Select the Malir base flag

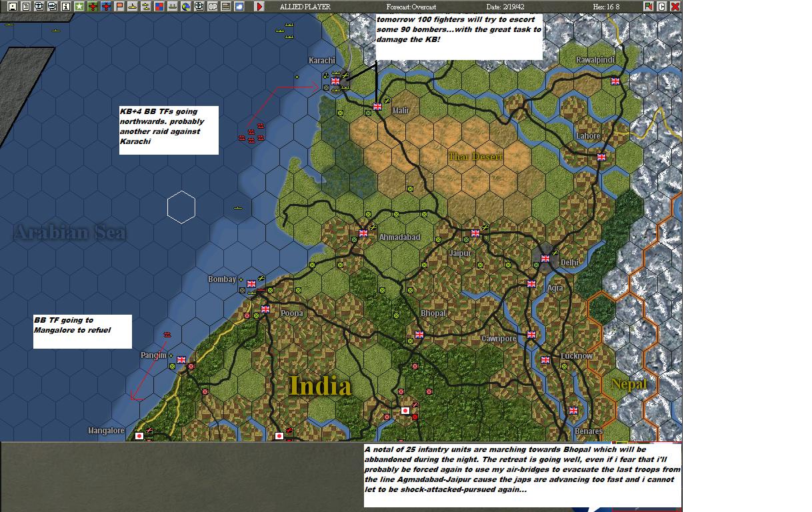click(377, 106)
